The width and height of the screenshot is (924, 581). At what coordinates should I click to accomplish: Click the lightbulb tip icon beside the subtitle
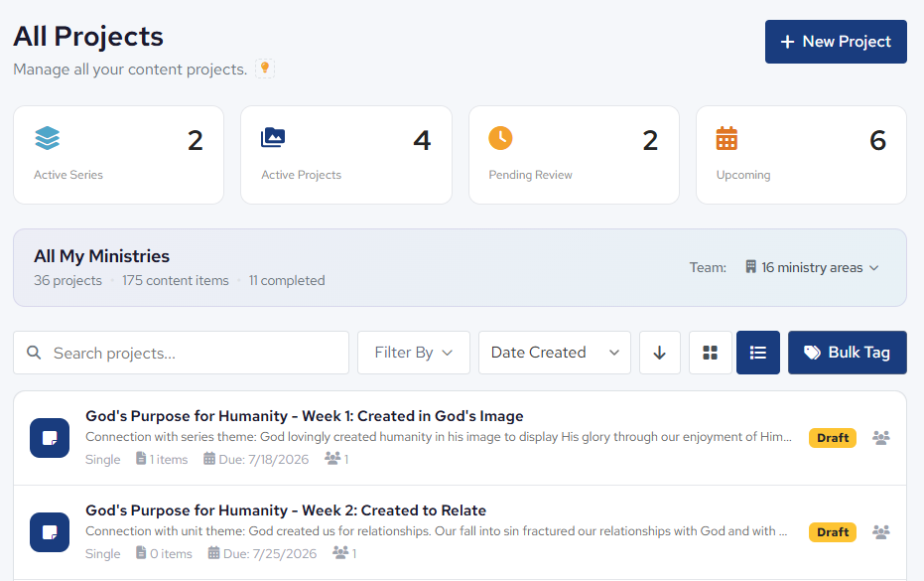265,69
